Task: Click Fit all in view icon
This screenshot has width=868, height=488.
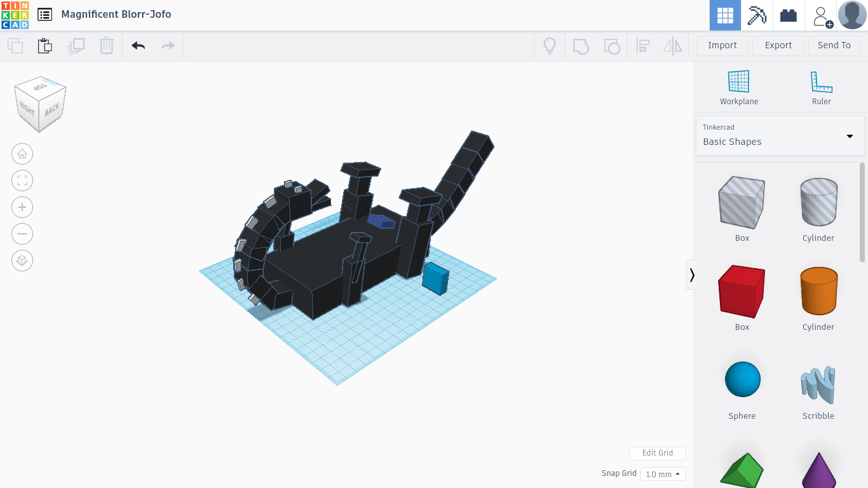Action: [x=22, y=180]
